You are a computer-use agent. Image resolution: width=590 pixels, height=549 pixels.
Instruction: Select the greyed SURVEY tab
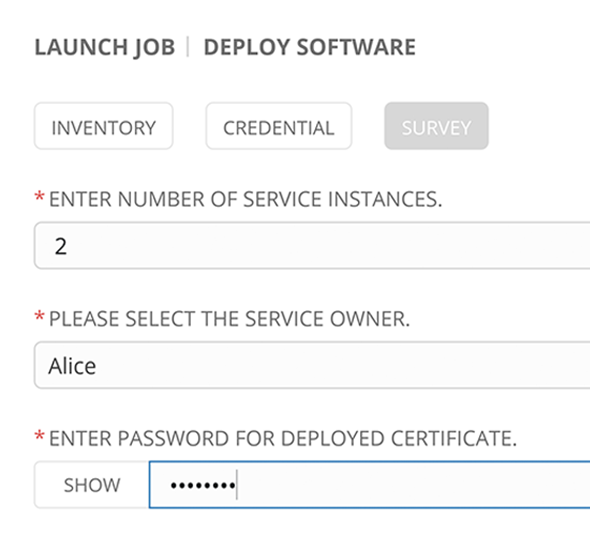436,126
